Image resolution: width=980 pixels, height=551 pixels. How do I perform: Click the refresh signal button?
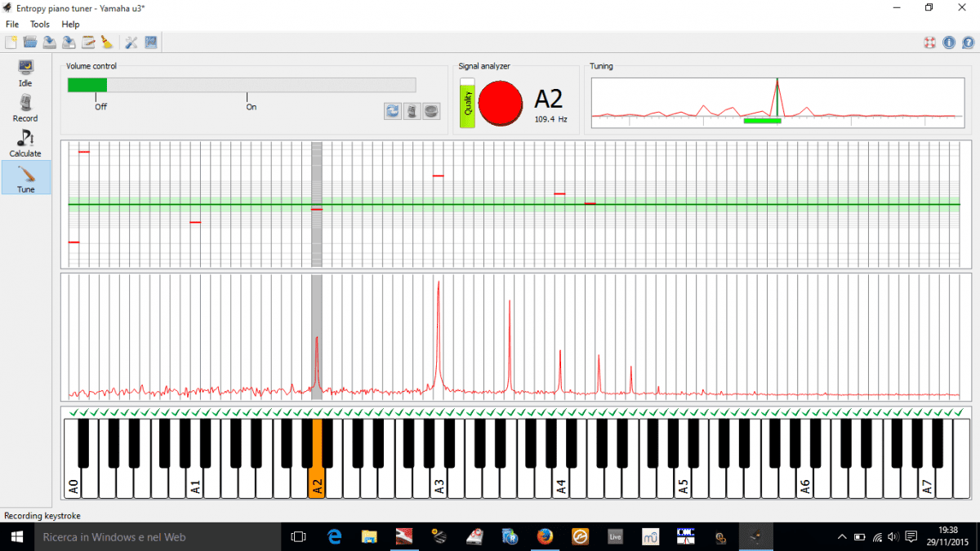coord(393,111)
